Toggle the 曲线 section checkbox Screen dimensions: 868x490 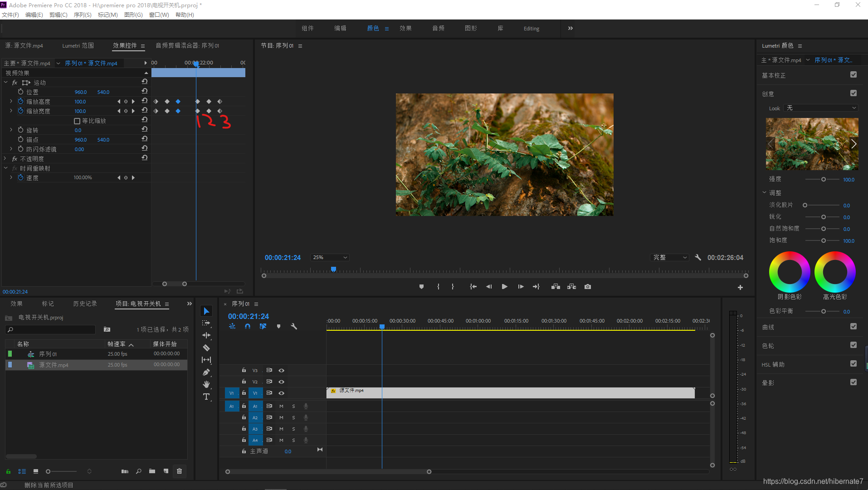click(853, 327)
